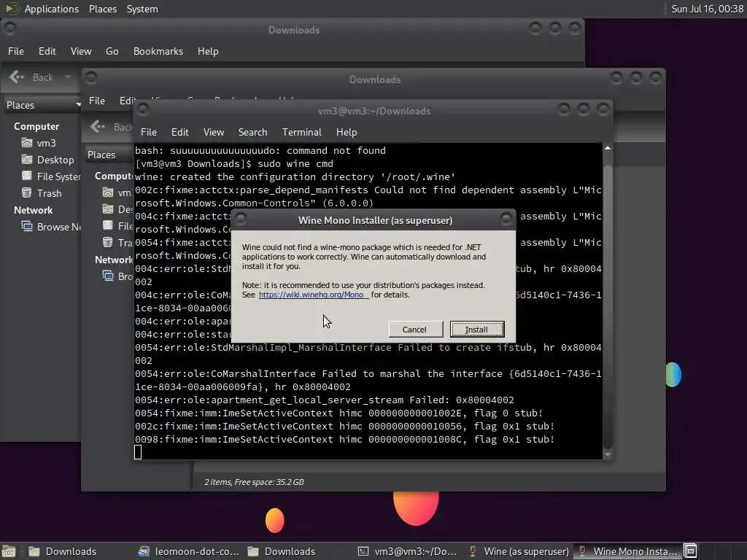Click Wine Mono Installer dialog title bar

375,220
